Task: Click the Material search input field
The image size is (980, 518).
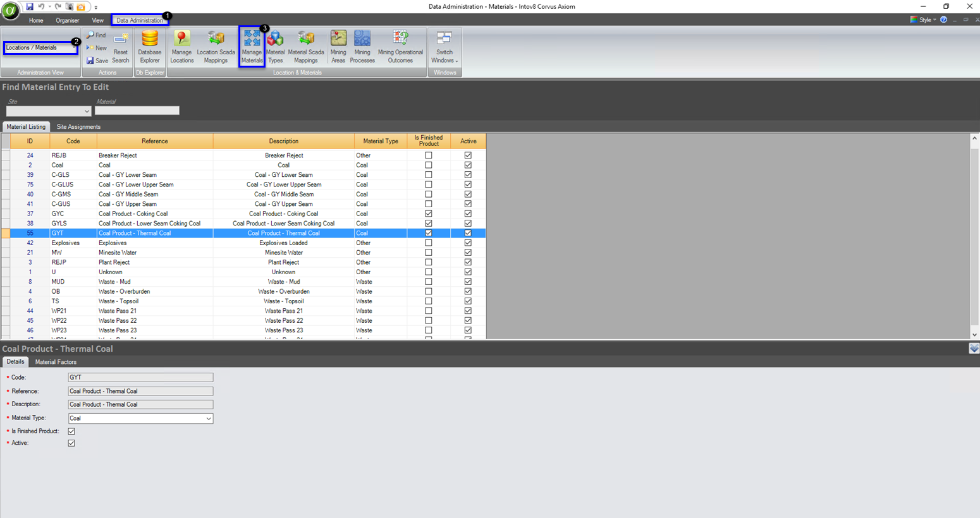Action: (x=137, y=111)
